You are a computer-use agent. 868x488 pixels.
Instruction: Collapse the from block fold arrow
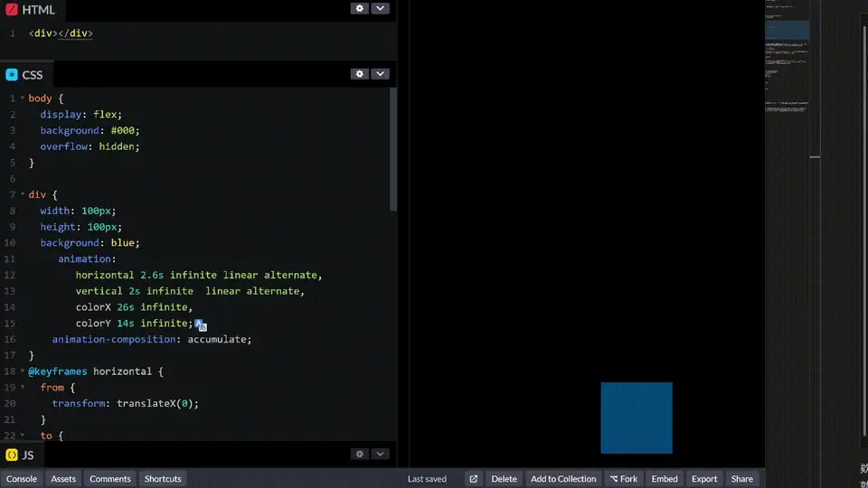[23, 387]
